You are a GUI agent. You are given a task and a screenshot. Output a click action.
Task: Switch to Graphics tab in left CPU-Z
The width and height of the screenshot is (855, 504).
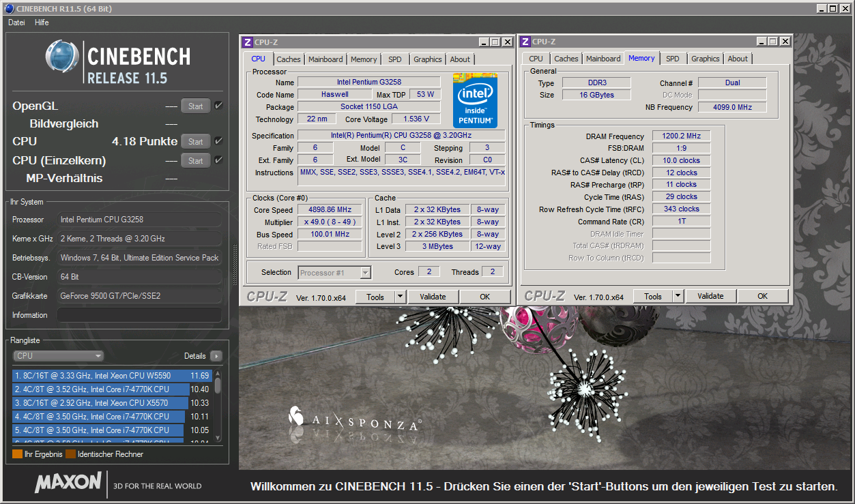click(428, 59)
